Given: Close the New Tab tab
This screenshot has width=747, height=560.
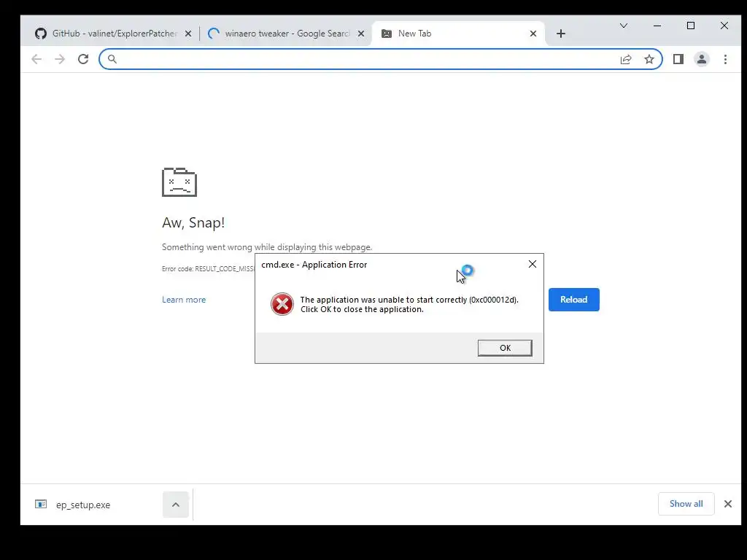Looking at the screenshot, I should tap(533, 34).
